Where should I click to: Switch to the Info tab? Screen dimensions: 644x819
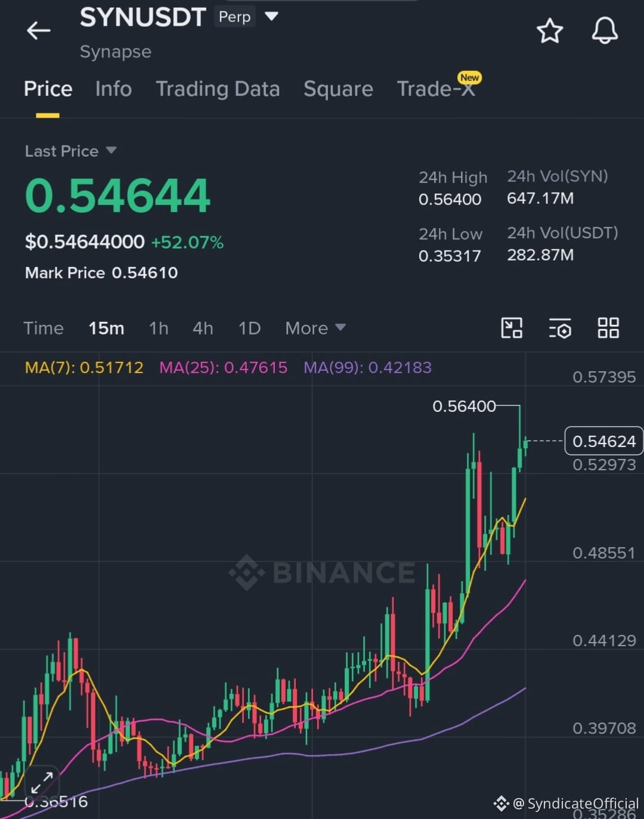[x=113, y=89]
